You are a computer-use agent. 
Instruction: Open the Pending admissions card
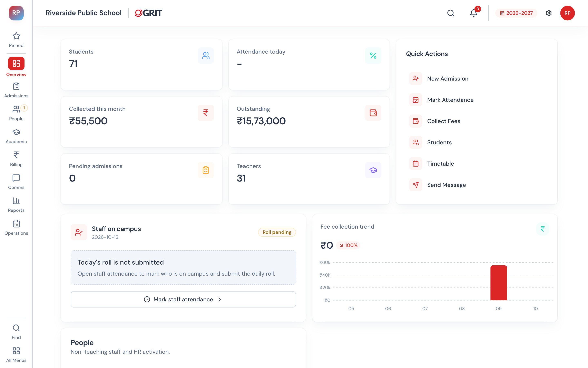click(x=141, y=179)
